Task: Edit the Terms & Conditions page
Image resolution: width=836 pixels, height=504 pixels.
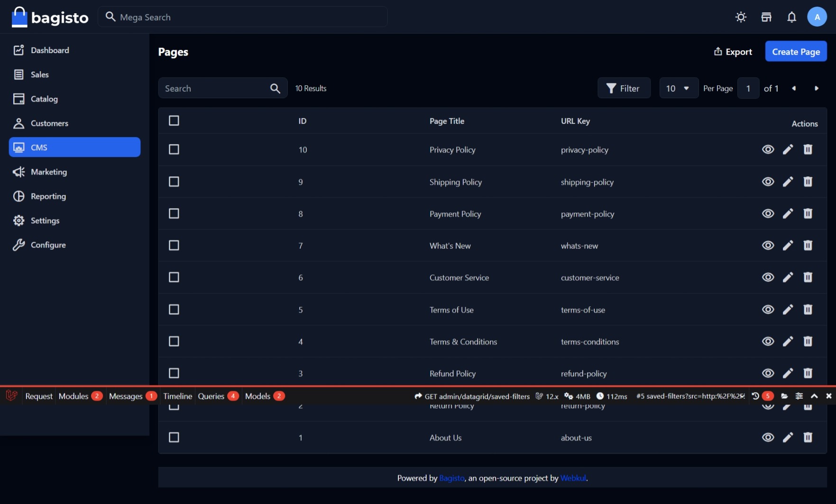Action: pyautogui.click(x=788, y=341)
